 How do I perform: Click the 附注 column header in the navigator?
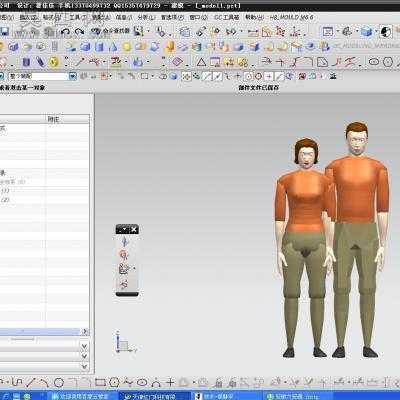[x=53, y=119]
